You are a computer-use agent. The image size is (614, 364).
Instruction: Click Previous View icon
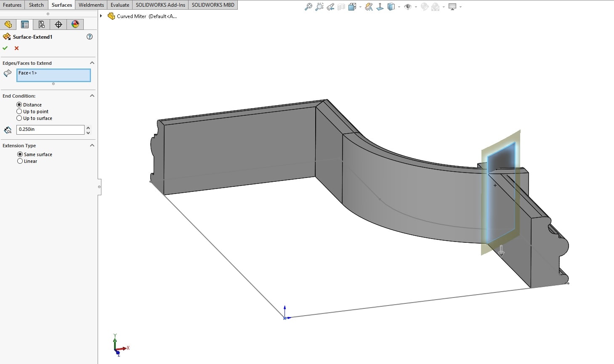[x=330, y=7]
